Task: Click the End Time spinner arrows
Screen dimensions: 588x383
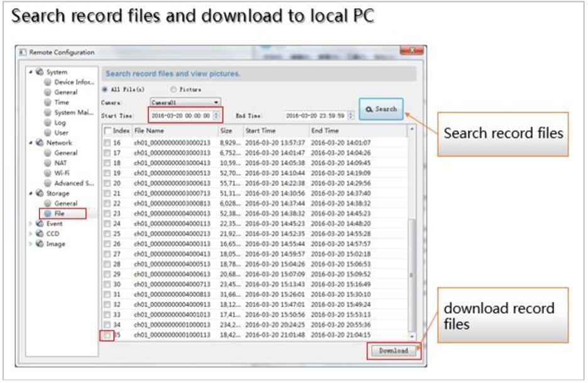Action: coord(351,116)
